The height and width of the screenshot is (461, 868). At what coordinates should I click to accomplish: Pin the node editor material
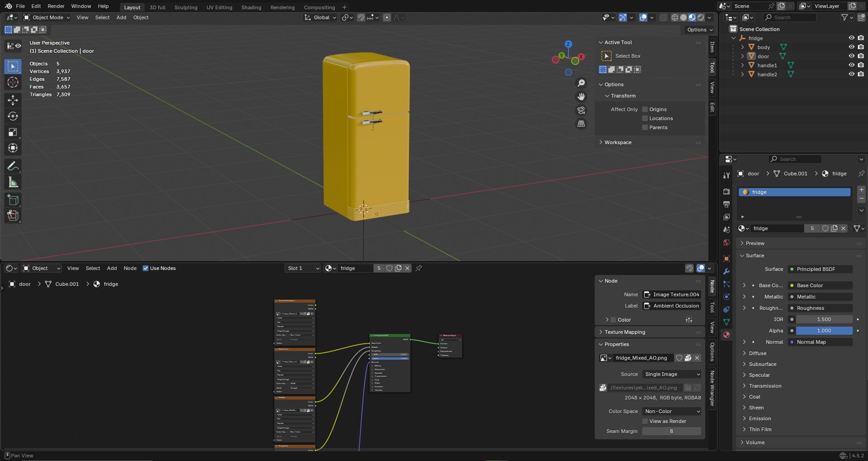coord(419,268)
